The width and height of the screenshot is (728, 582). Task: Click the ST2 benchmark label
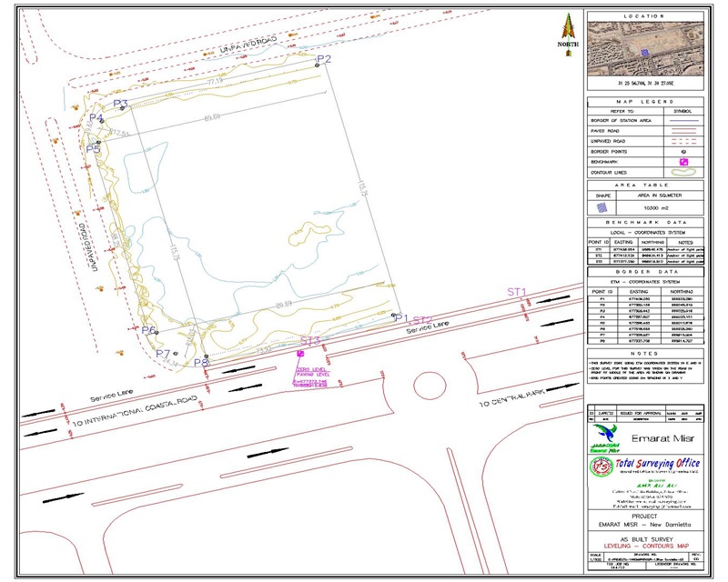pos(422,320)
